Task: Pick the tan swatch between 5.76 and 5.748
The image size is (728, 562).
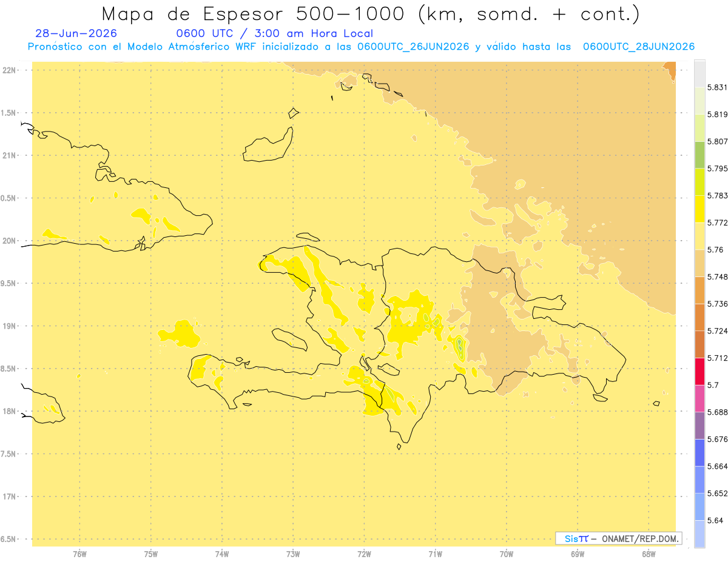Action: (699, 263)
